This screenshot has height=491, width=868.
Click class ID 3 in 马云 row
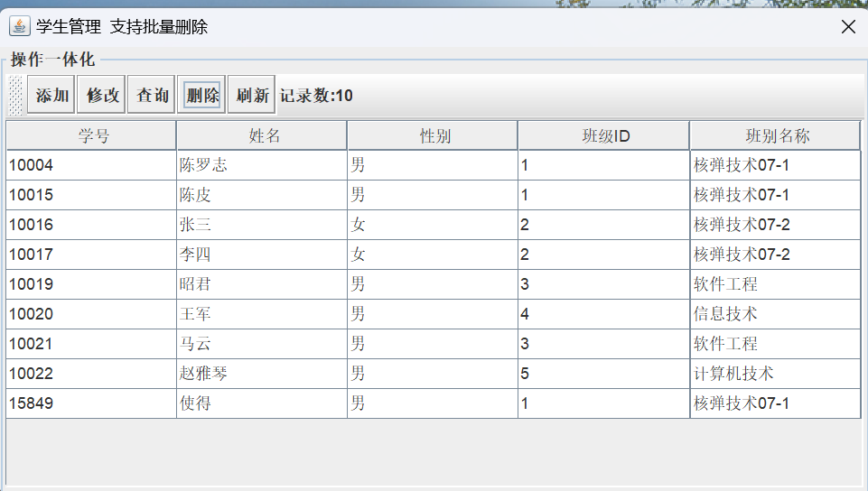point(604,345)
